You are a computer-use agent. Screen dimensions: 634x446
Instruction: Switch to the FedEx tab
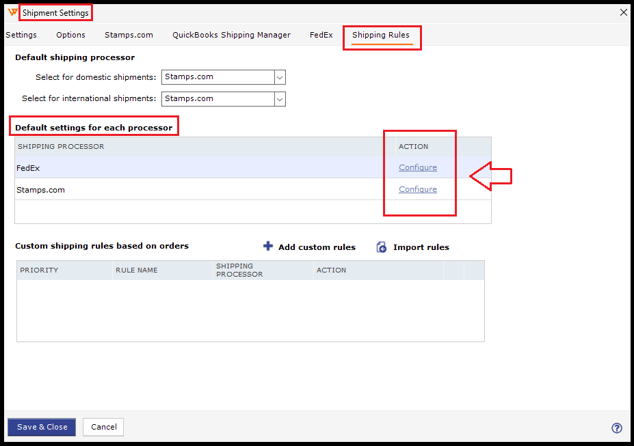click(321, 35)
